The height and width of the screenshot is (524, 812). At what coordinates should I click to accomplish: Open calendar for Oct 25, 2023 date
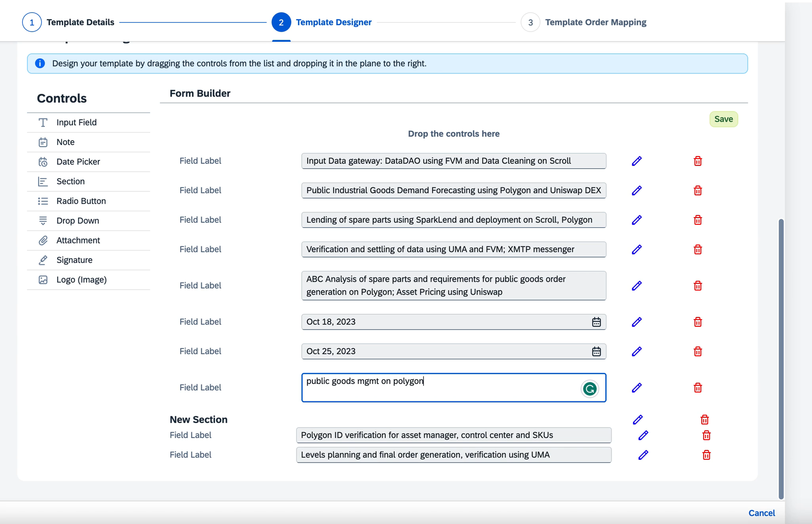[x=596, y=351]
